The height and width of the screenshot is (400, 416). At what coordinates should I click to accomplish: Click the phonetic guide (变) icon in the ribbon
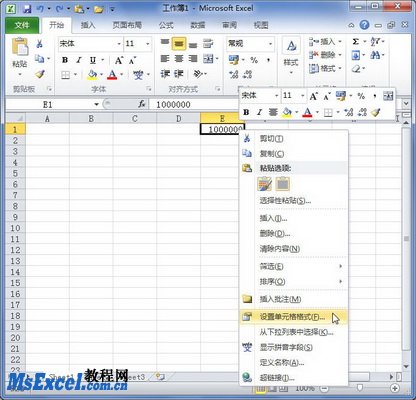138,75
